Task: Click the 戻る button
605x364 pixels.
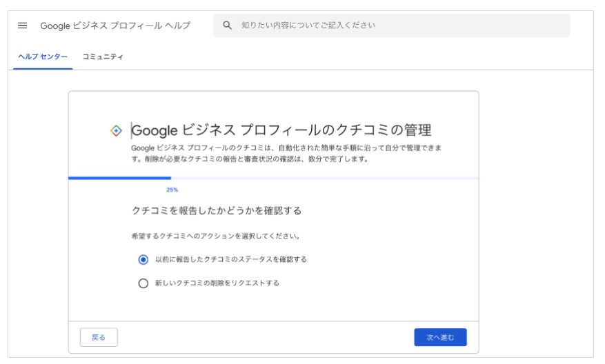Action: (x=99, y=337)
